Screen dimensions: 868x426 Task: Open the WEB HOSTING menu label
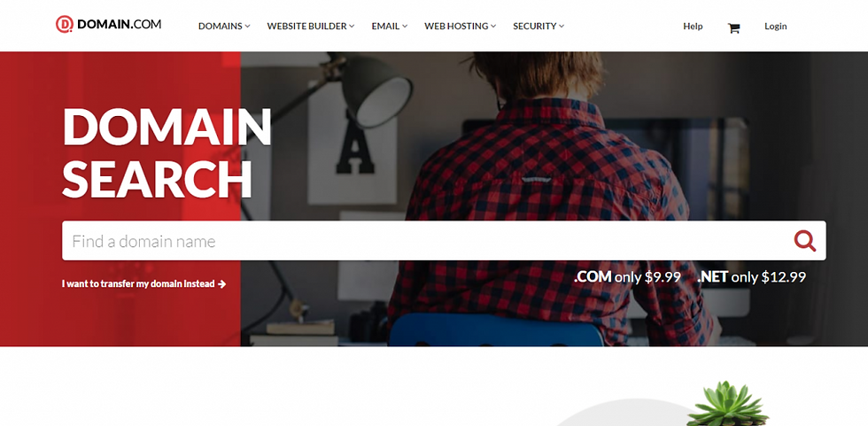(x=456, y=26)
